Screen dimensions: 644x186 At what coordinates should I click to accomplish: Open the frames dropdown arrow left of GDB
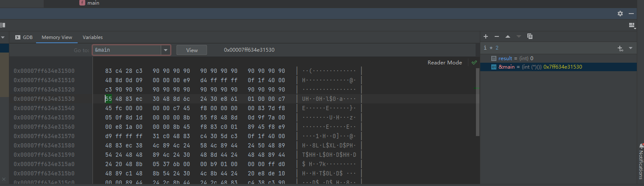(x=3, y=37)
